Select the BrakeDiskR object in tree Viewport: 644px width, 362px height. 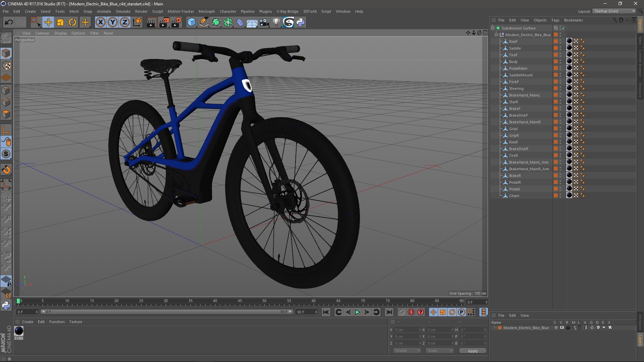(518, 149)
